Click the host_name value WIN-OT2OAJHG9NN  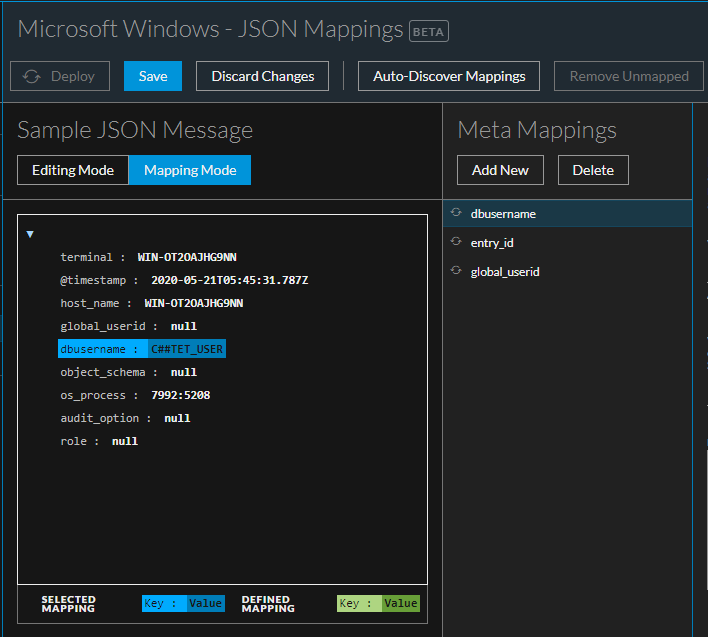[x=194, y=303]
